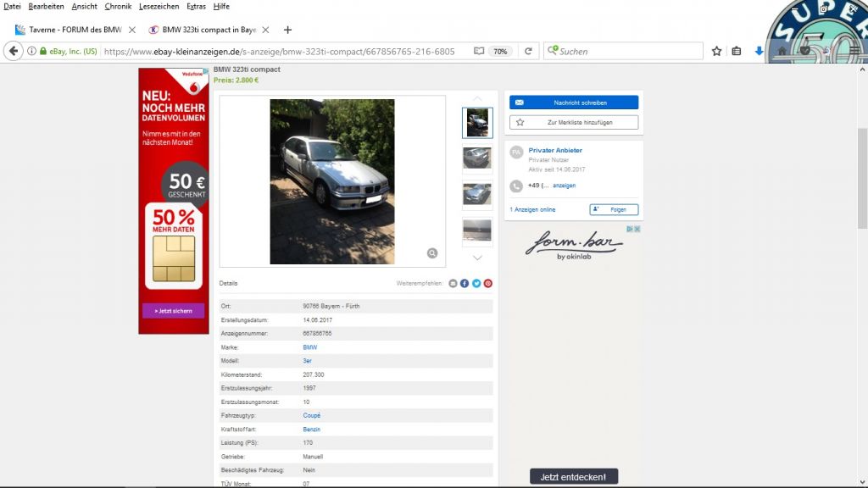
Task: Follow the seller with the Folgen button
Action: click(614, 210)
